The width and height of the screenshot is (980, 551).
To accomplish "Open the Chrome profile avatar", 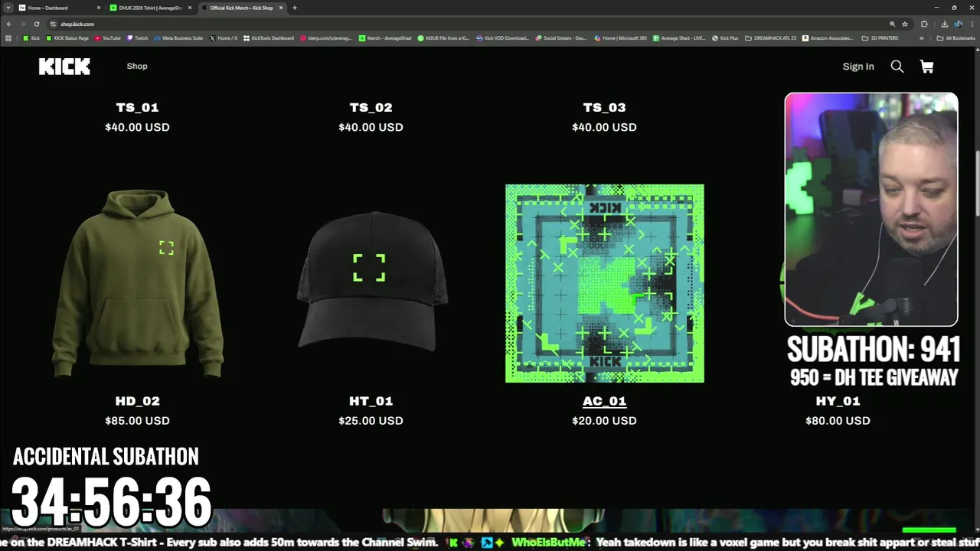I will point(958,24).
